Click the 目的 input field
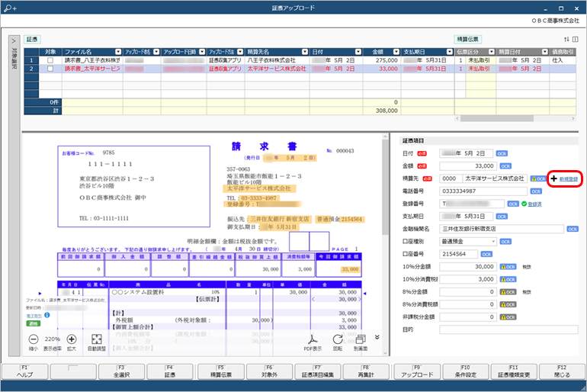The width and height of the screenshot is (587, 392). tap(508, 330)
